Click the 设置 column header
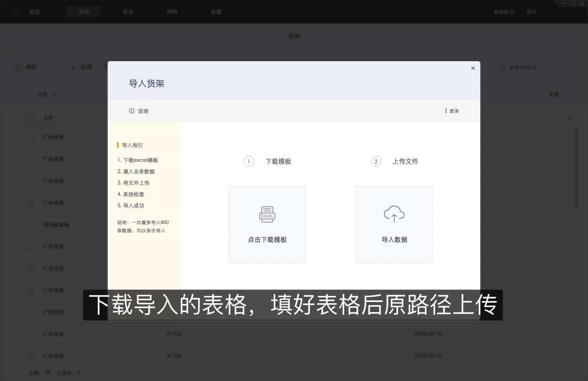Viewport: 588px width, 381px height. (x=554, y=94)
